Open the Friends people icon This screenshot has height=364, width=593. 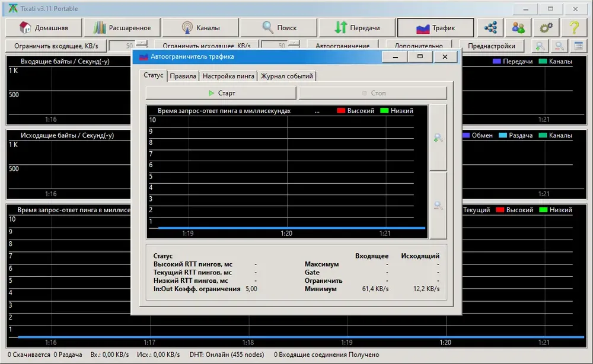518,28
